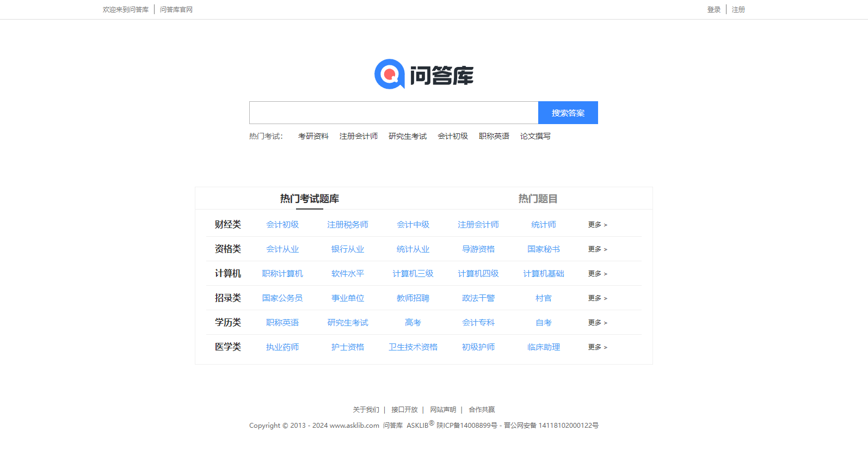Open the 接口开放 footer link
The height and width of the screenshot is (455, 868).
tap(404, 410)
